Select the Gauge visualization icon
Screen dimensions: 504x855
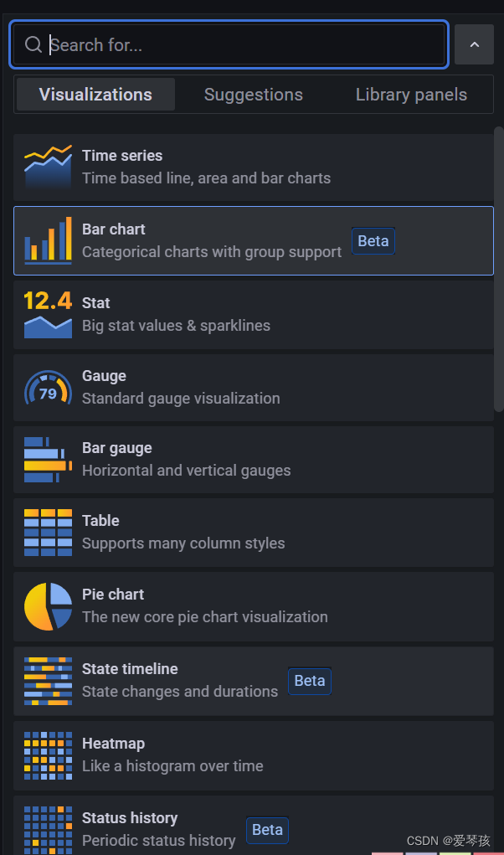coord(47,387)
